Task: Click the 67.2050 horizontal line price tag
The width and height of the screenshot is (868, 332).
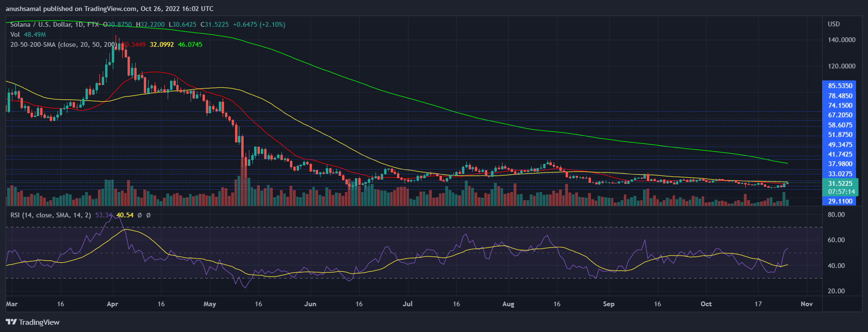Action: [840, 115]
